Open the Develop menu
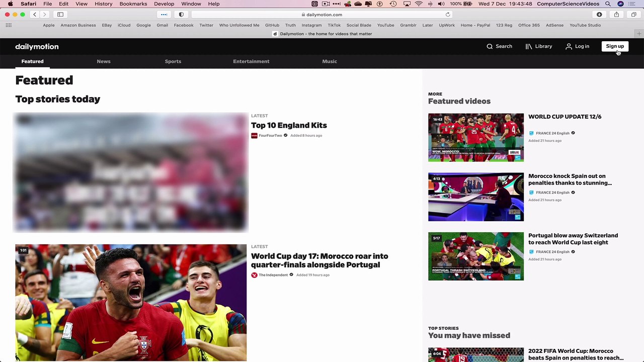This screenshot has height=362, width=644. [x=164, y=4]
